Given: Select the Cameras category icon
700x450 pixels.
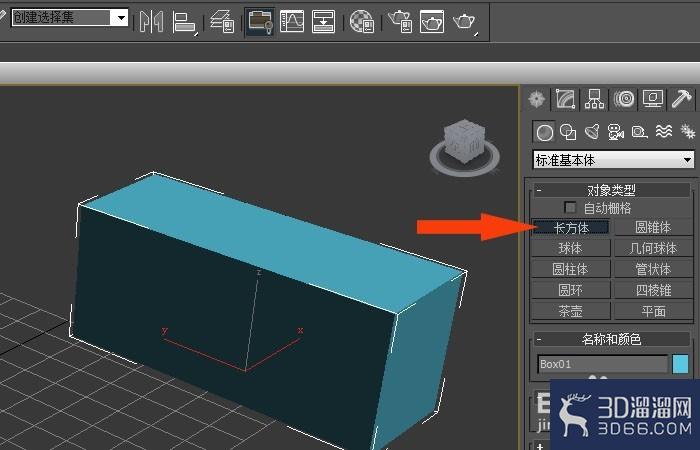Looking at the screenshot, I should click(616, 132).
